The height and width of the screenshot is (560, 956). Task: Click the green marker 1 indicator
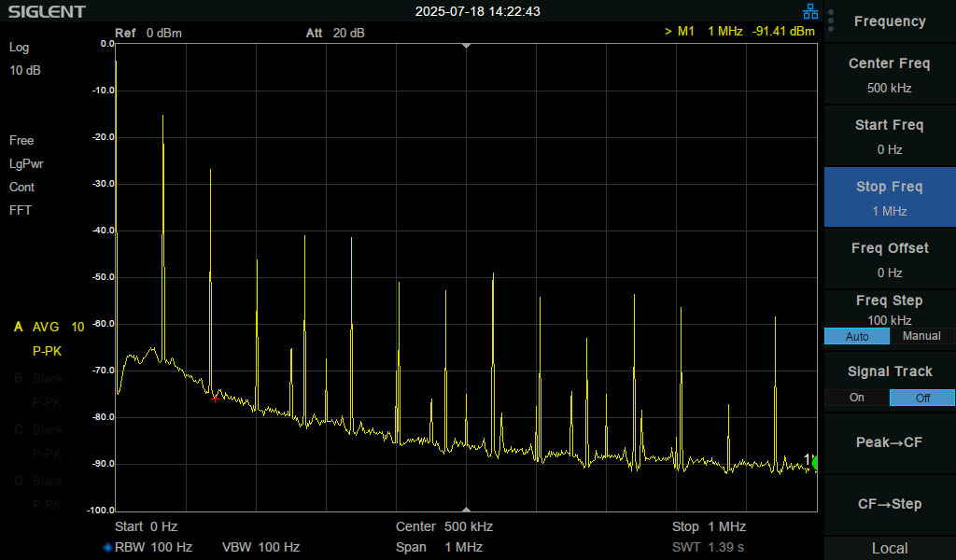[x=814, y=463]
